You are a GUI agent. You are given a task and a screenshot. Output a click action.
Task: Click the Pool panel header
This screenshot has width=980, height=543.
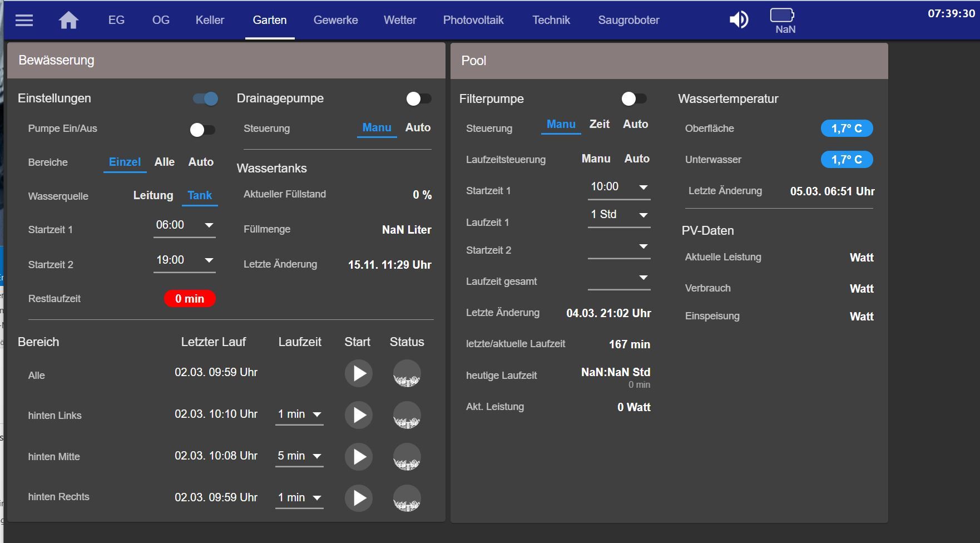(669, 61)
